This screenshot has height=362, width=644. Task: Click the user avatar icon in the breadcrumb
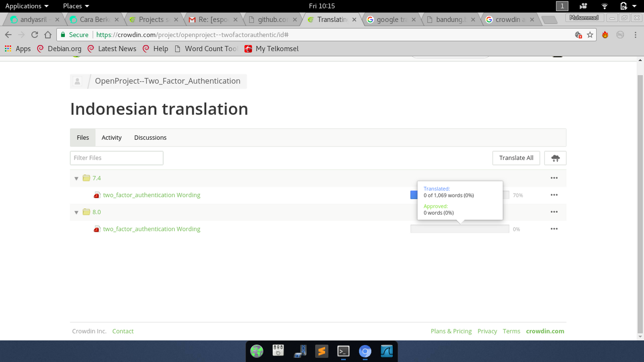(77, 81)
